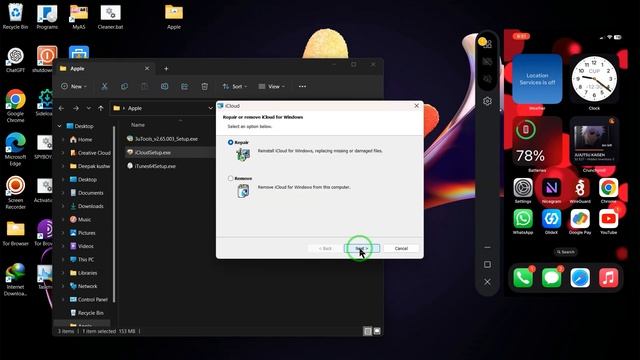Screen dimensions: 640x360
Task: Select Music in the navigation pane
Action: 80,220
